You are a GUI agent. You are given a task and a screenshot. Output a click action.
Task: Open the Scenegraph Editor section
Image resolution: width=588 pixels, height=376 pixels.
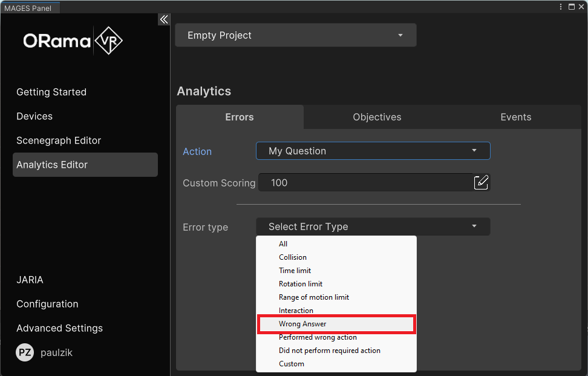click(59, 140)
